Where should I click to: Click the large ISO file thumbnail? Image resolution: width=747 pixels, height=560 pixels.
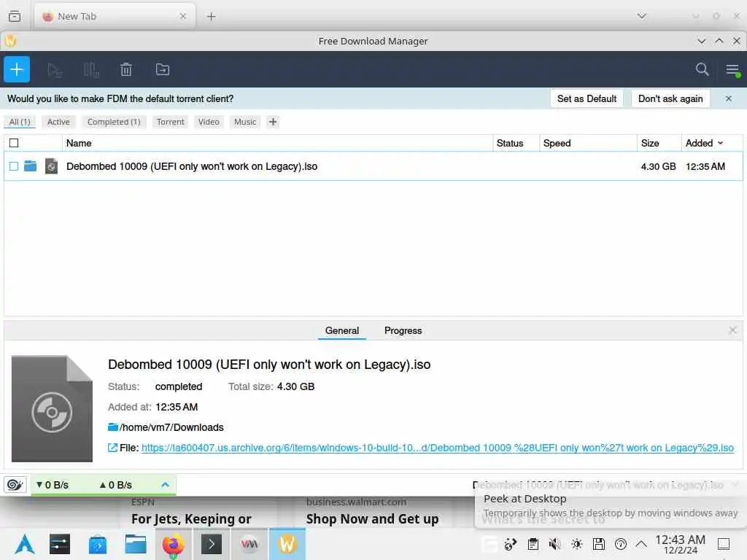(52, 408)
